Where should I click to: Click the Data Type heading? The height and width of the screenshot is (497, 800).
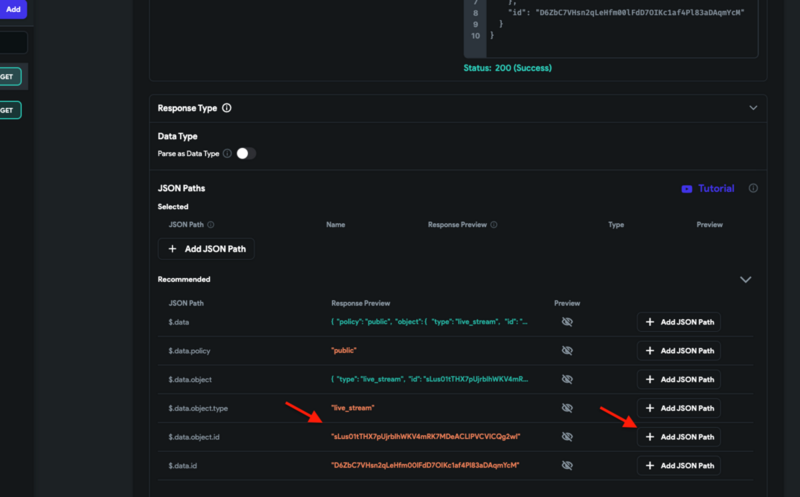(x=178, y=136)
